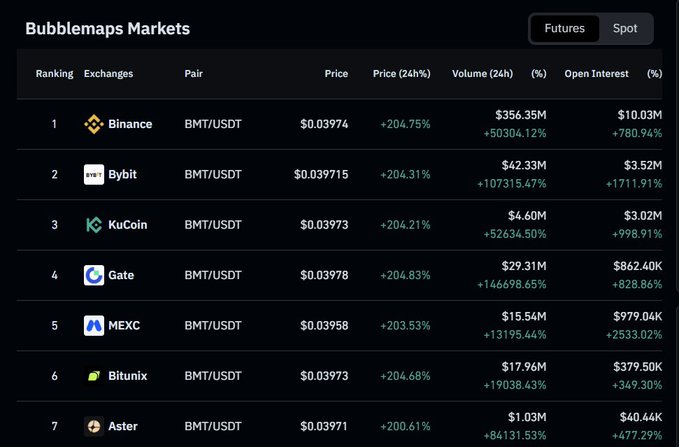
Task: Click the $17.96M volume value
Action: [x=524, y=367]
